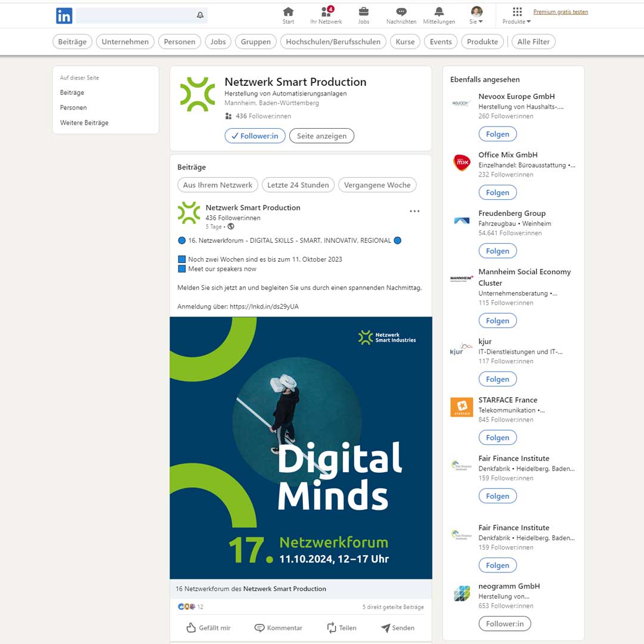This screenshot has height=644, width=644.
Task: Jump to Beiträge in Auf dieser Seite
Action: coord(72,92)
